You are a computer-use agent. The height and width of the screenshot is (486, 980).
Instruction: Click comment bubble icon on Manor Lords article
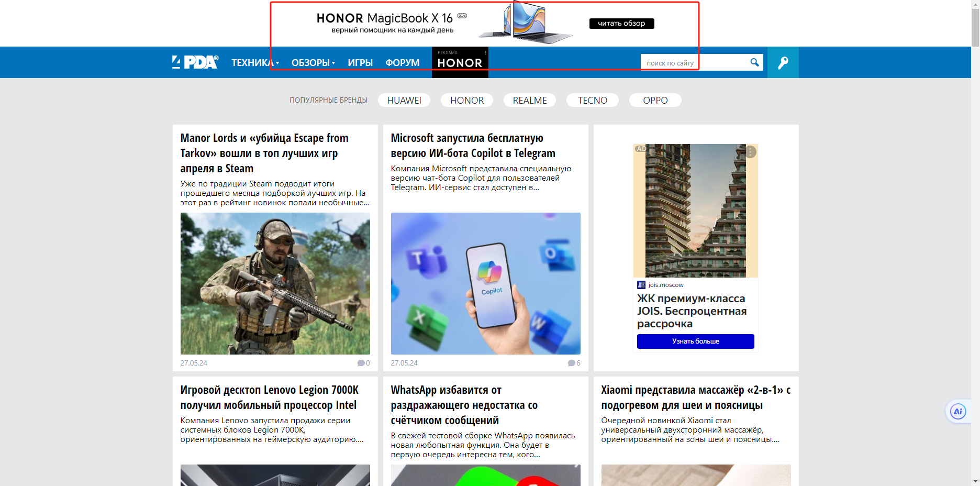coord(361,363)
